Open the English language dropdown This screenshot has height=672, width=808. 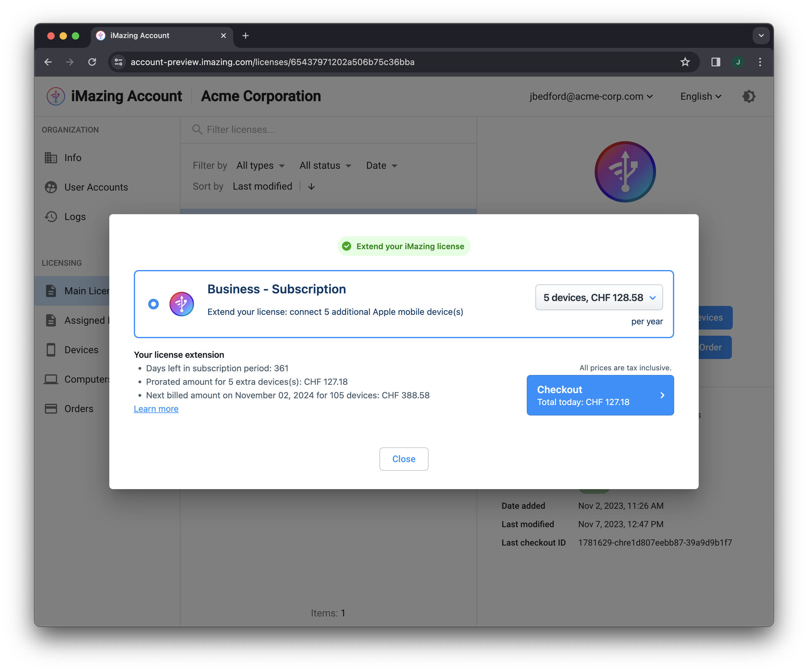(701, 96)
